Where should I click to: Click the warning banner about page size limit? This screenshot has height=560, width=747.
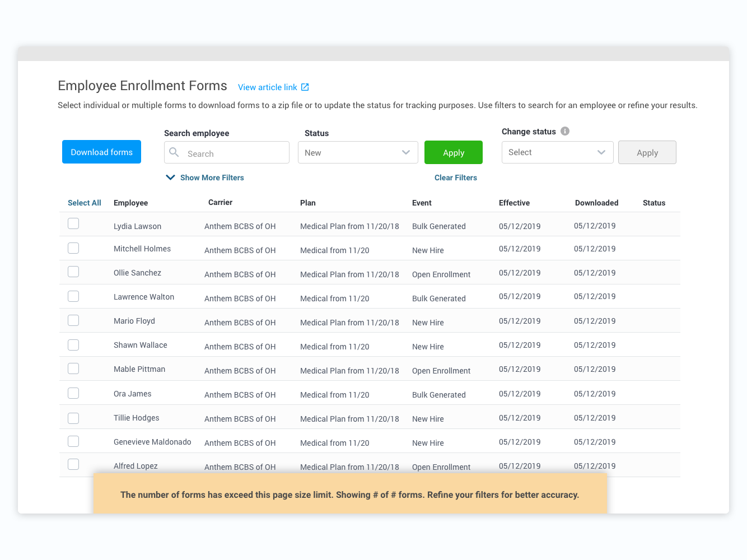pos(351,494)
